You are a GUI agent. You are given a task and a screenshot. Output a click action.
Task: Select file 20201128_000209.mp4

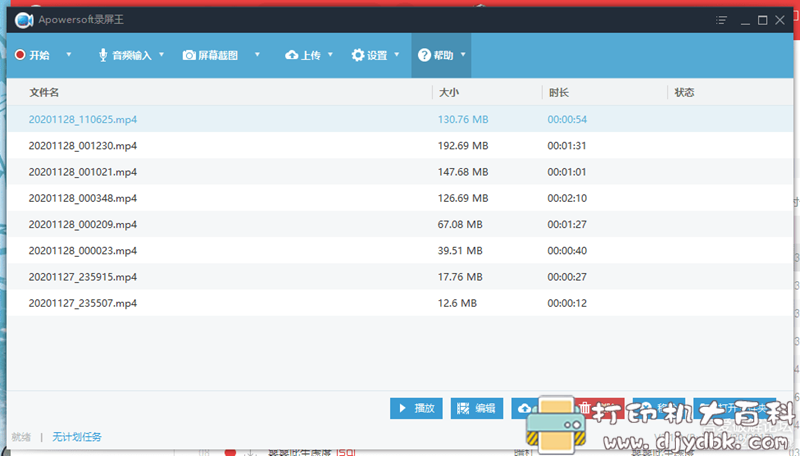[x=83, y=224]
